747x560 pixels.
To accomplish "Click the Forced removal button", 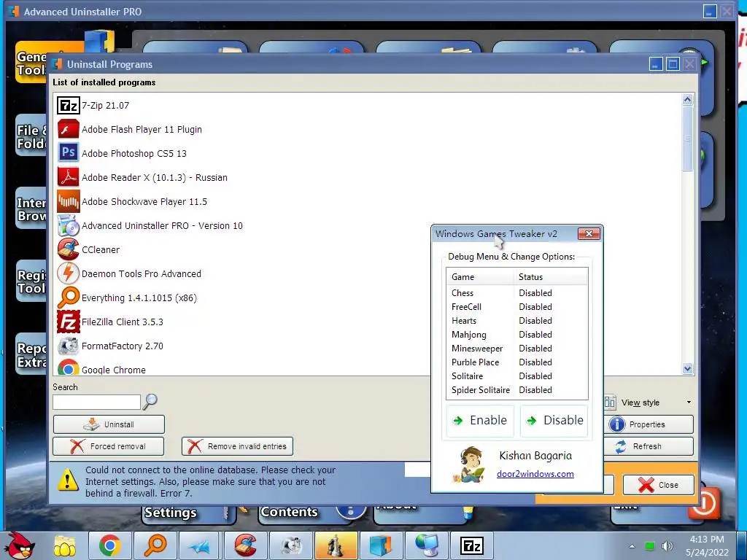I will pyautogui.click(x=109, y=446).
